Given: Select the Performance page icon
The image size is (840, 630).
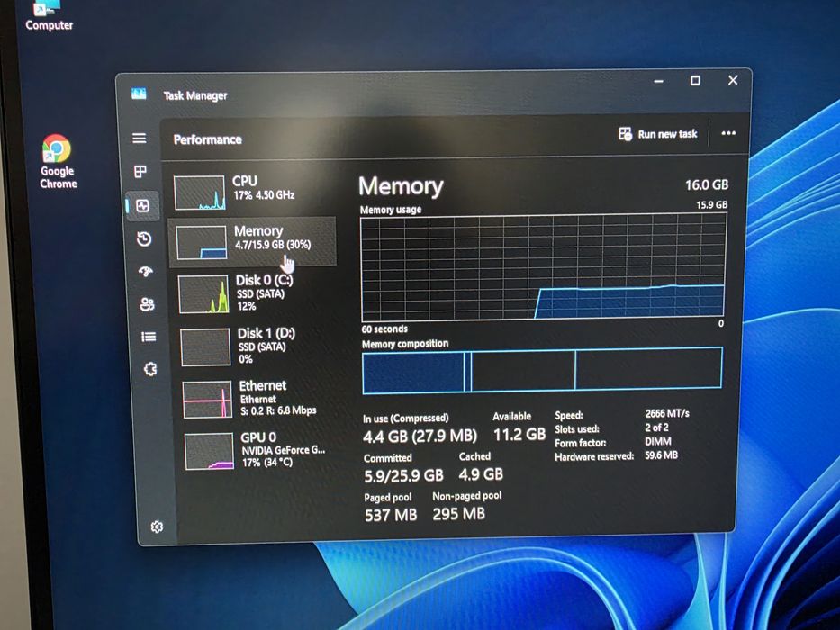Looking at the screenshot, I should pyautogui.click(x=142, y=206).
